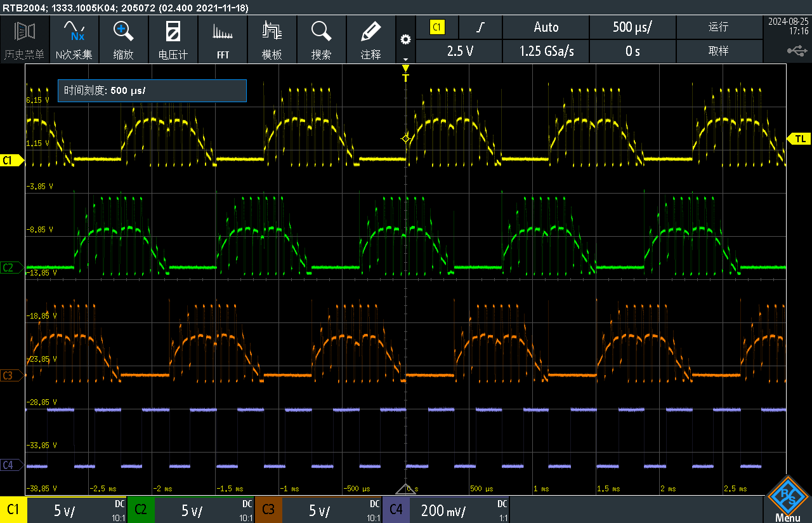Screen dimensions: 812x523
Task: Click C4 DC 1:1 coupling indicator
Action: (x=501, y=510)
